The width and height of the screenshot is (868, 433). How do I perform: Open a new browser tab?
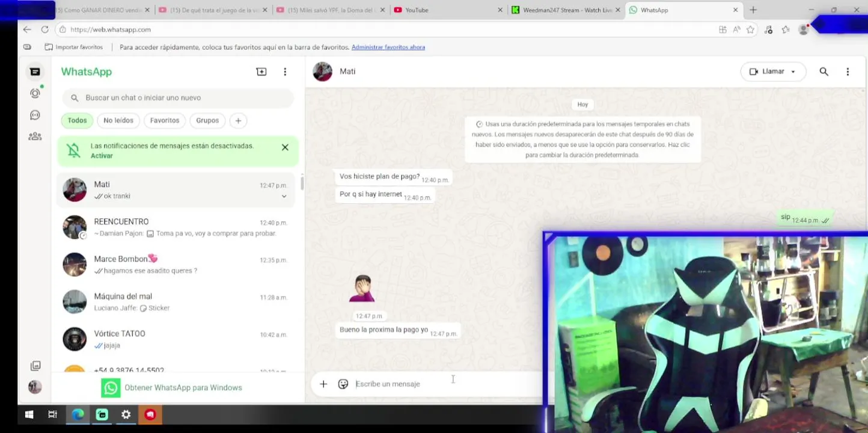point(753,10)
